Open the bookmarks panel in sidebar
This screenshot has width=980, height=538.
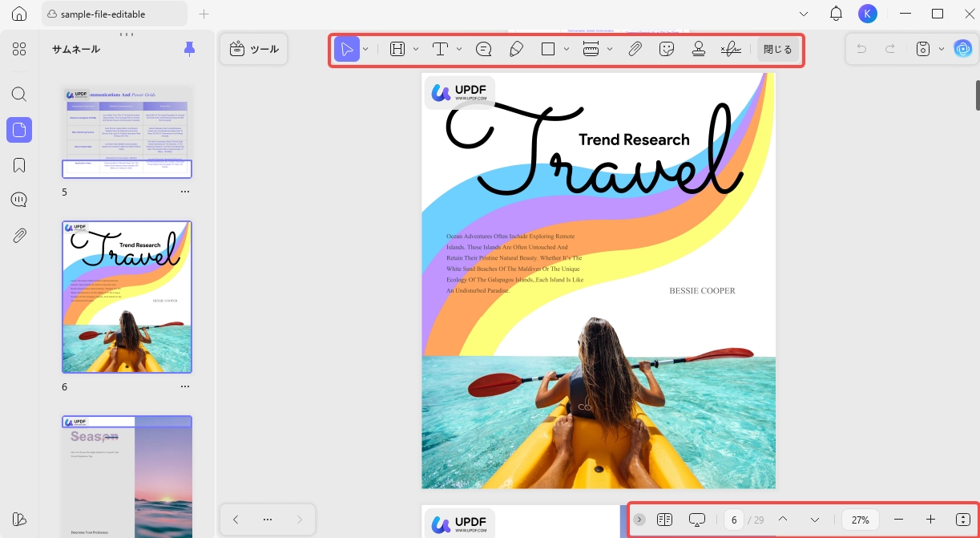19,165
